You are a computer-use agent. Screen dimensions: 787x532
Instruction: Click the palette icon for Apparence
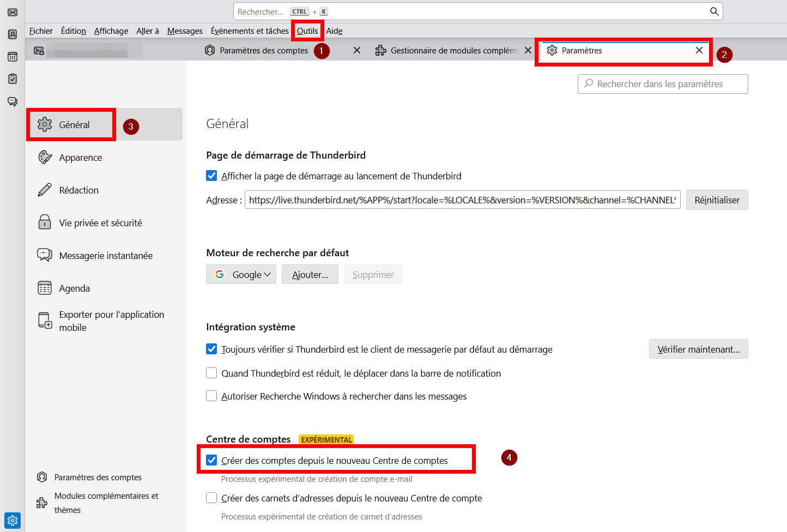(x=45, y=157)
